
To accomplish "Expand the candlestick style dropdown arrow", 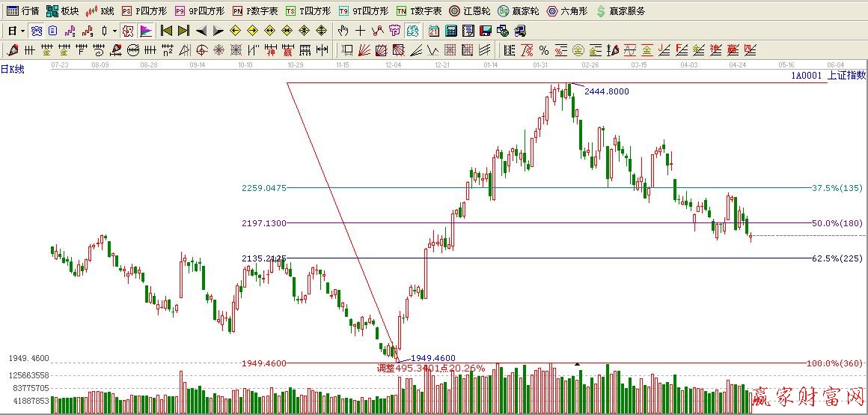I will [114, 31].
